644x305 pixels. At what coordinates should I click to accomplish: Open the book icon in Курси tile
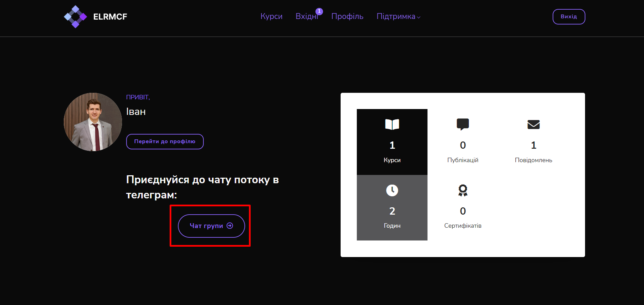coord(392,124)
